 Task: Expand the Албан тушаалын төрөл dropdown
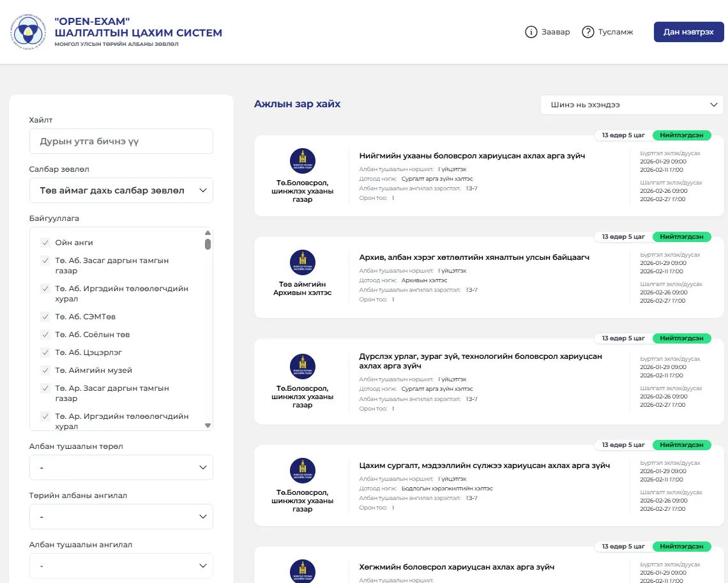pyautogui.click(x=121, y=467)
